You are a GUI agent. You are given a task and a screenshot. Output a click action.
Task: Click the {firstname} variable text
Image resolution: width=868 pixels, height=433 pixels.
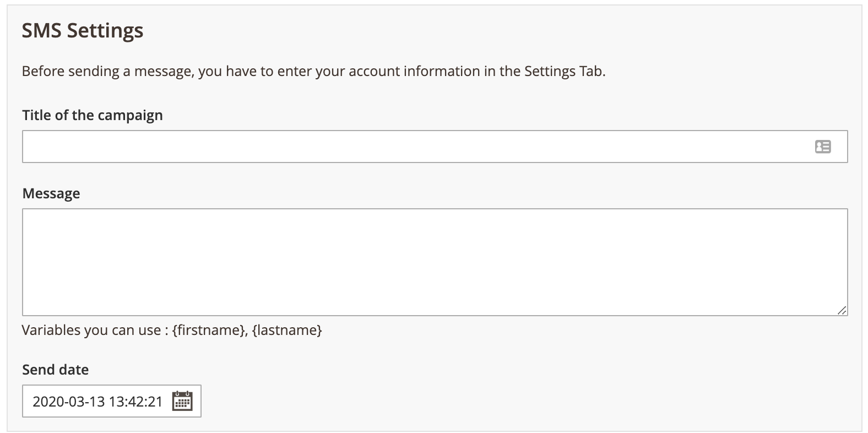pyautogui.click(x=209, y=330)
